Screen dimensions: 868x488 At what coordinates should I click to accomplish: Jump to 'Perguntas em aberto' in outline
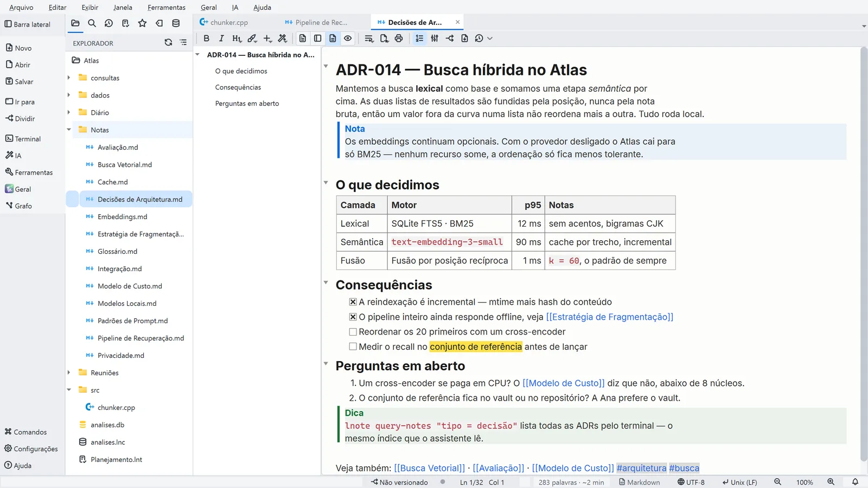pyautogui.click(x=247, y=104)
